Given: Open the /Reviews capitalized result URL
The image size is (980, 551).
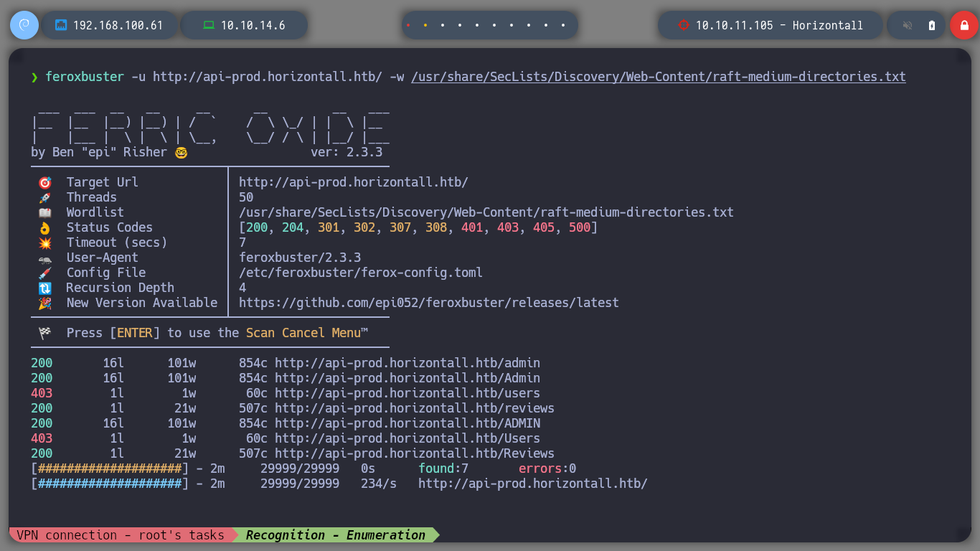Looking at the screenshot, I should pyautogui.click(x=415, y=453).
